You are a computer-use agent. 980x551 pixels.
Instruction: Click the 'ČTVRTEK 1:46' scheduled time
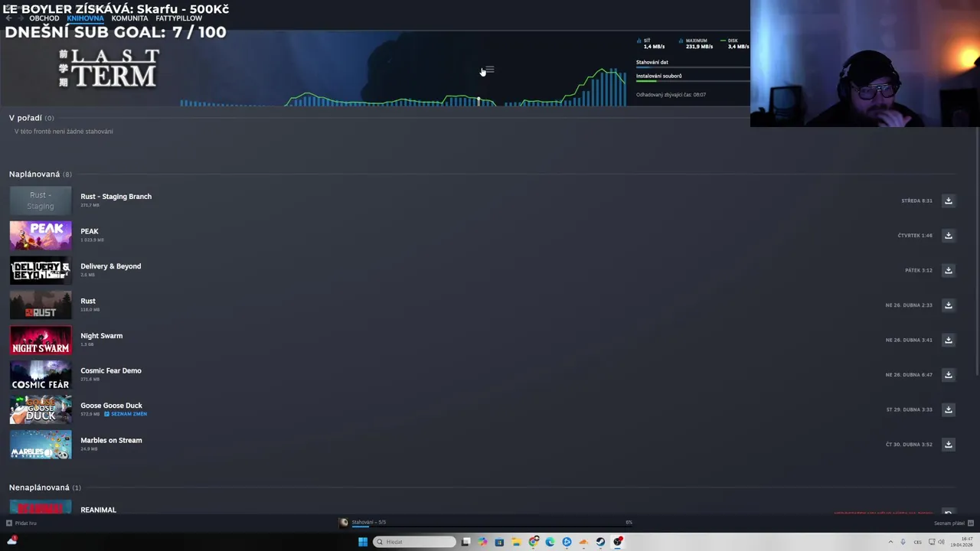[x=915, y=236]
